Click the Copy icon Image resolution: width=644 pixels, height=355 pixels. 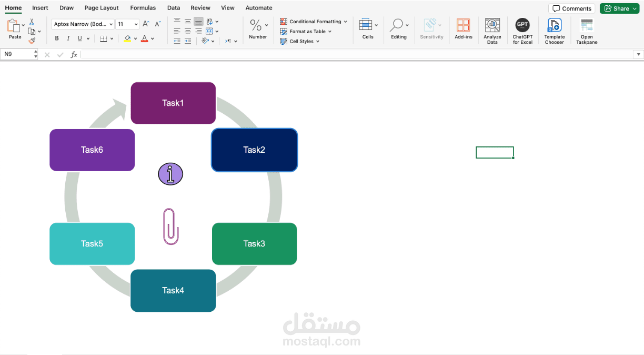click(x=32, y=31)
